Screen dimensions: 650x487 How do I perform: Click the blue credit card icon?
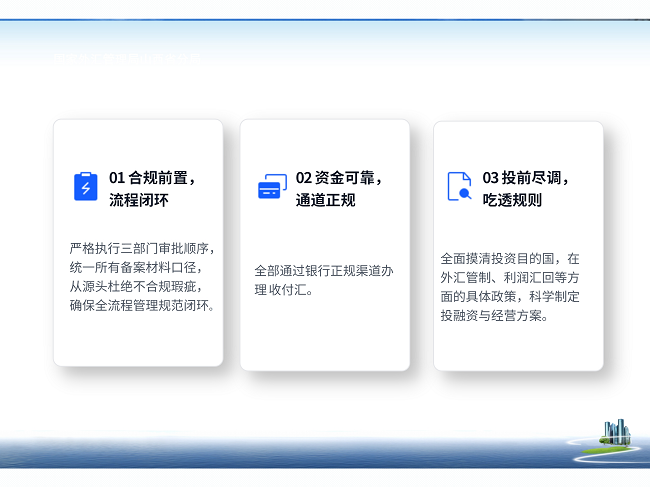(x=272, y=187)
